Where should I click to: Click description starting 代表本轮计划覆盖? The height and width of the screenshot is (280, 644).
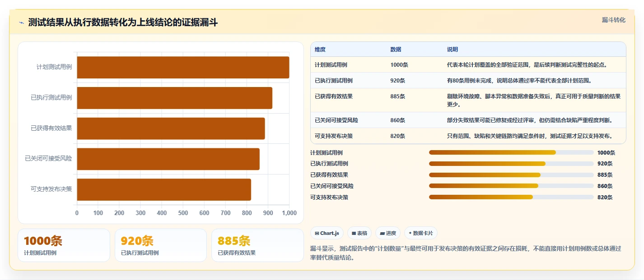527,64
